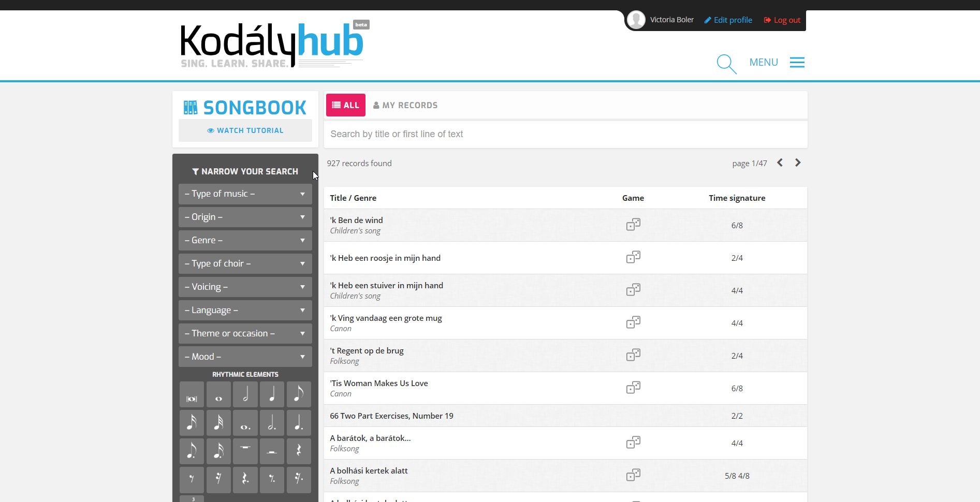Select the thirty-second note rhythmic element
This screenshot has height=502, width=980.
[x=218, y=423]
